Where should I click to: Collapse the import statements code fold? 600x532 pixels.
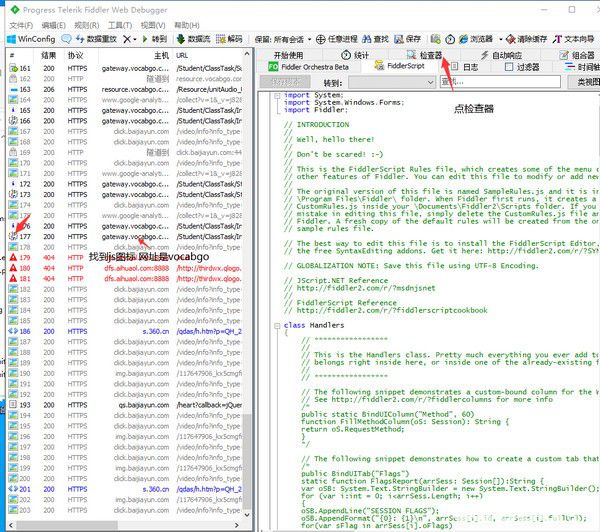(x=277, y=96)
